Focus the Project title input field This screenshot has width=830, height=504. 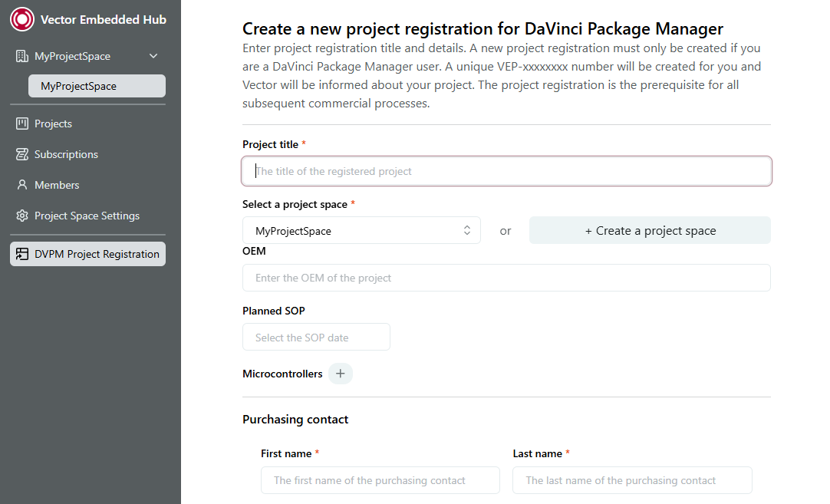coord(506,171)
